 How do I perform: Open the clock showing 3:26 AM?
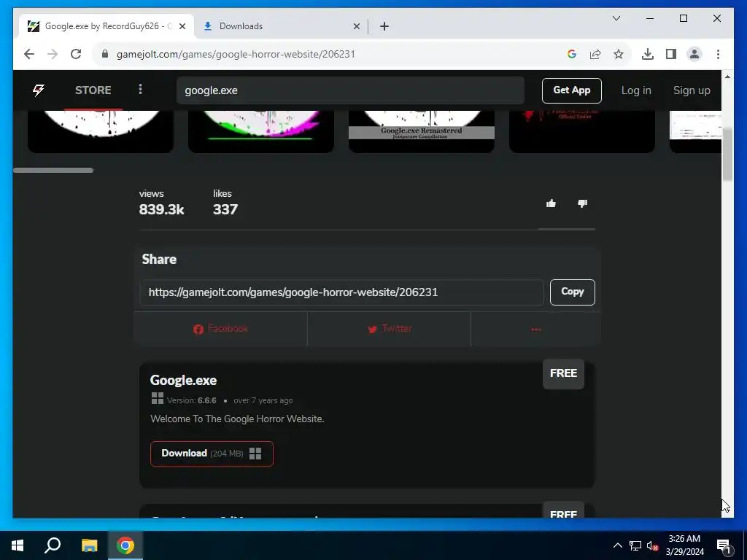(x=684, y=545)
